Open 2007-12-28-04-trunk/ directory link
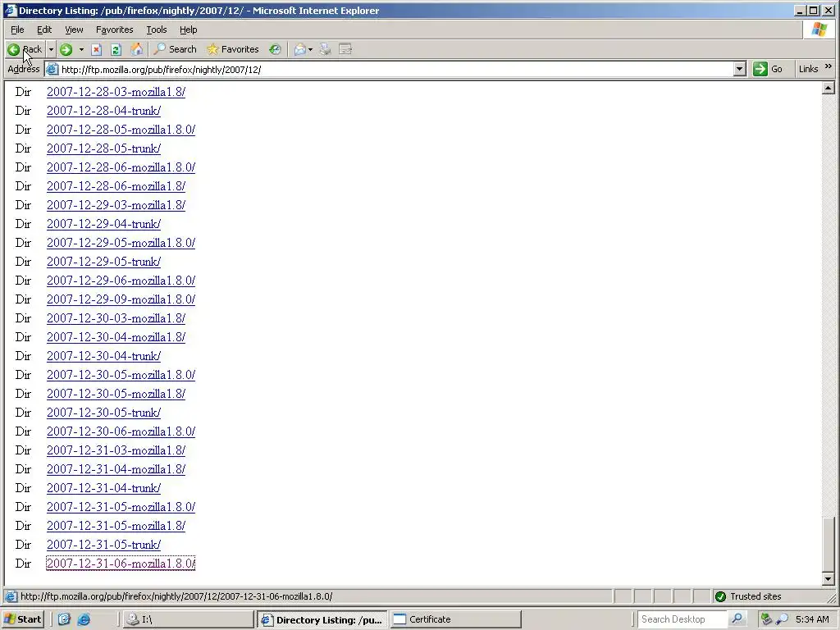 coord(103,111)
